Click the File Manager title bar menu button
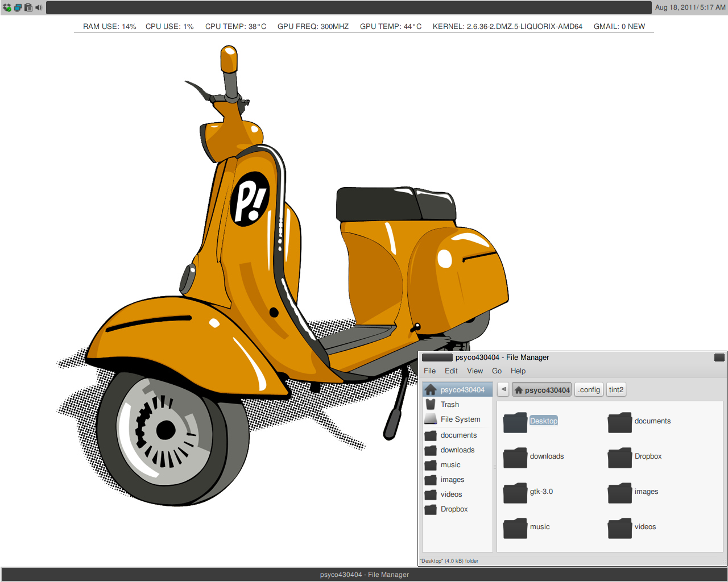Screen dimensions: 728x582 click(437, 357)
